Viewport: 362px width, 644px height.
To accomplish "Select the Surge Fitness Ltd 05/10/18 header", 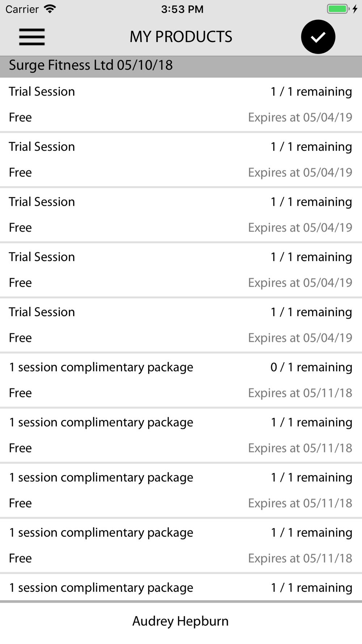I will 181,66.
